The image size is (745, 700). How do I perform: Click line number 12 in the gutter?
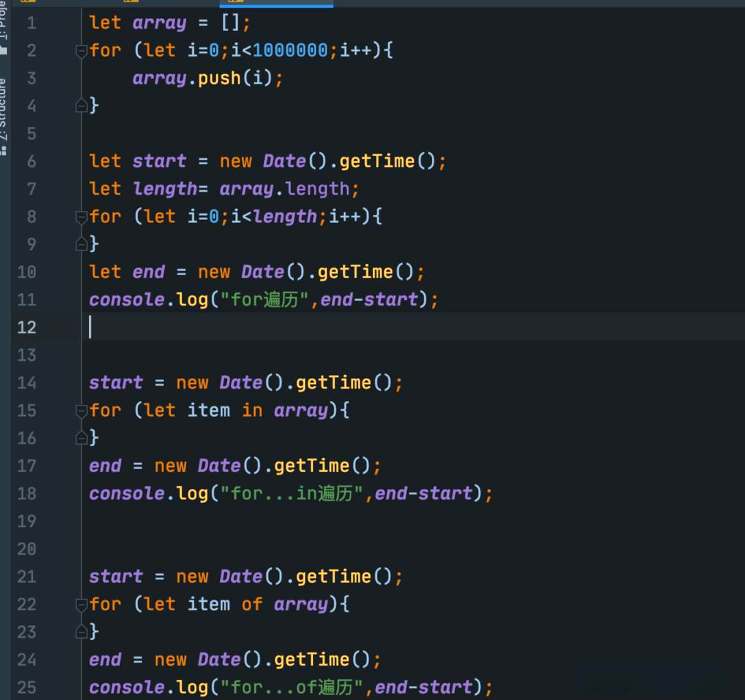(27, 327)
